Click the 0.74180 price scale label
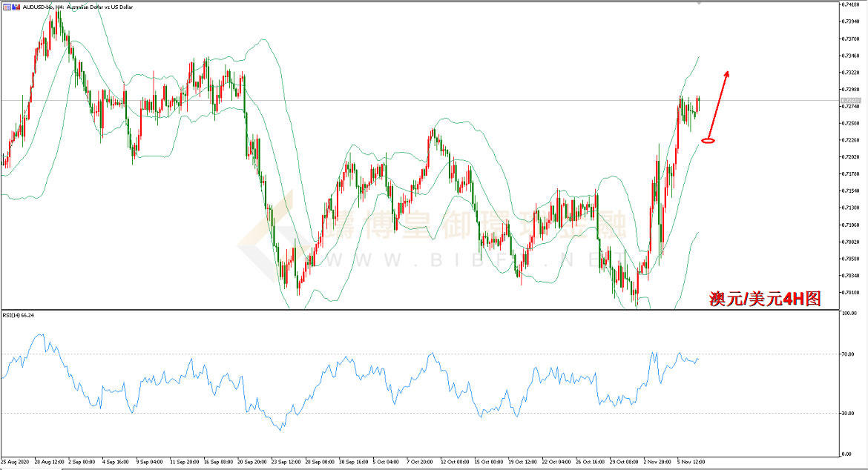 [850, 5]
